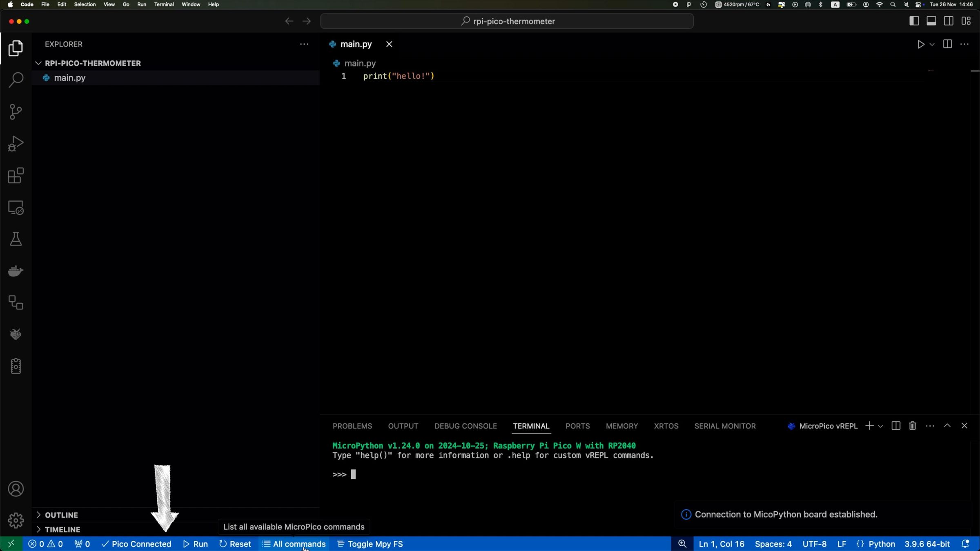Expand the TIMELINE section
Image resolution: width=980 pixels, height=551 pixels.
(62, 530)
